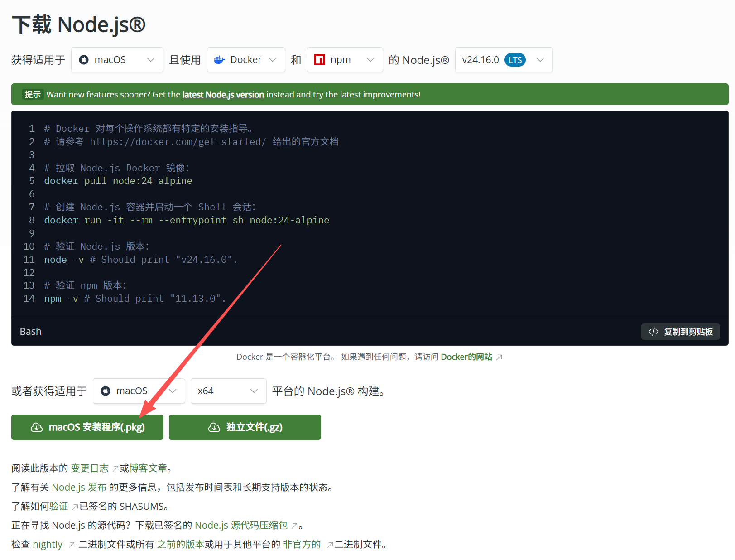Click external arrow beside nightly
This screenshot has height=560, width=735.
tap(72, 545)
